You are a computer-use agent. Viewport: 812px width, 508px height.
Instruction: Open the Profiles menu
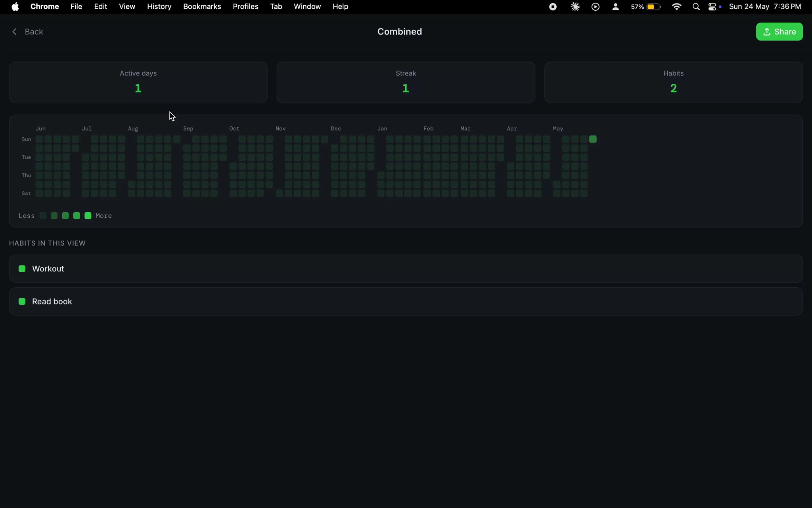245,7
